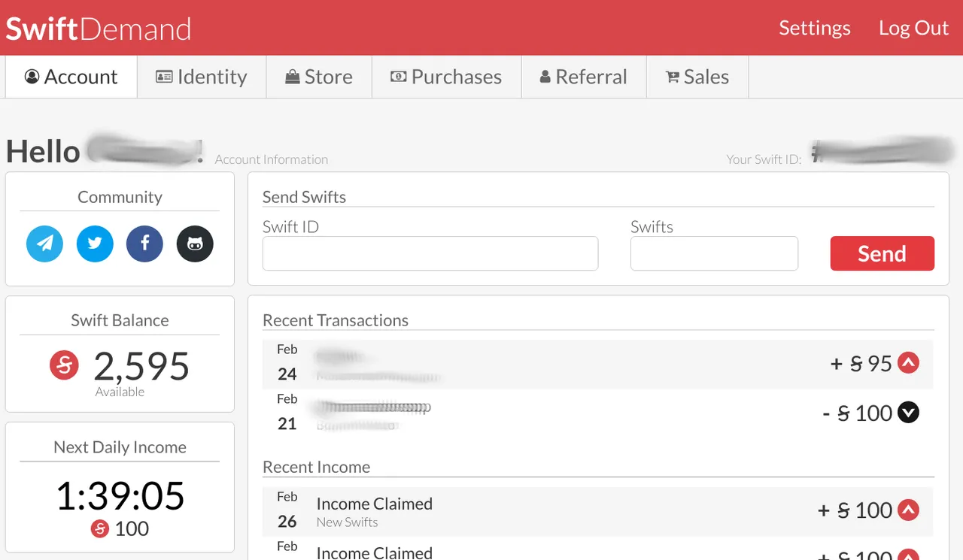Expand the Feb 26 Income Claimed arrow
The height and width of the screenshot is (560, 963).
click(908, 510)
